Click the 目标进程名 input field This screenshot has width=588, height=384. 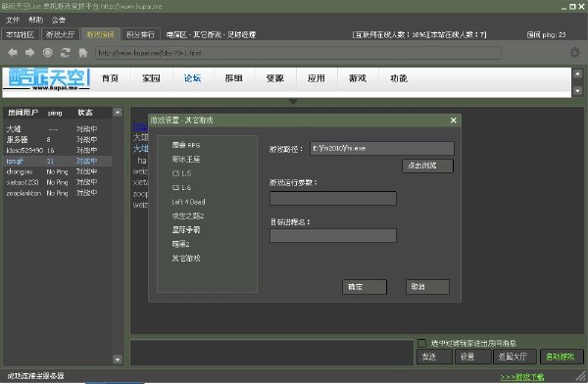(333, 236)
